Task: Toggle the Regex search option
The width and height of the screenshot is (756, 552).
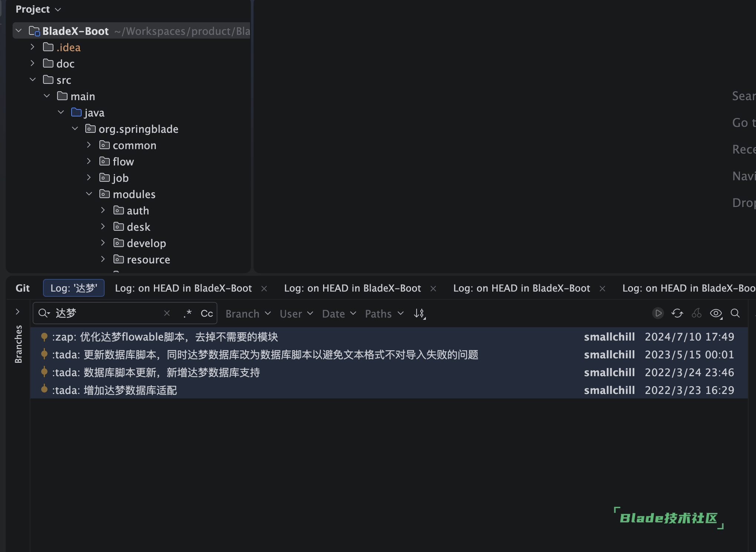Action: pos(188,313)
